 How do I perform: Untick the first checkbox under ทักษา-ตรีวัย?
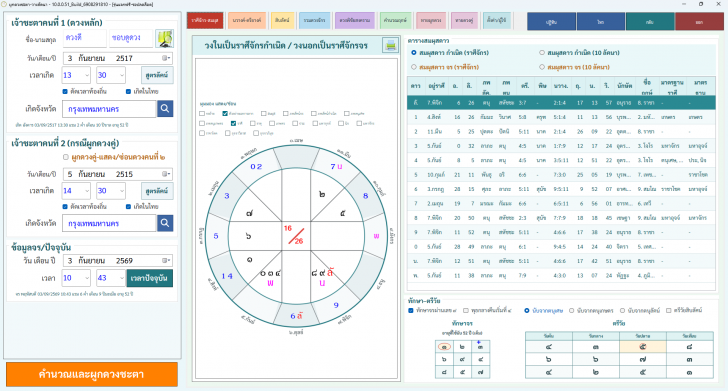pyautogui.click(x=410, y=310)
